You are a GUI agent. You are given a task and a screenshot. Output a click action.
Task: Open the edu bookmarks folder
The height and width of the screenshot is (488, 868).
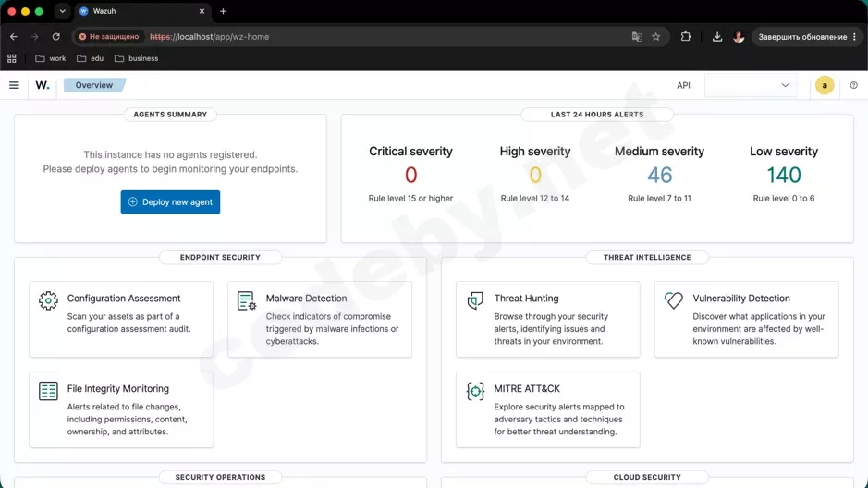pos(91,58)
